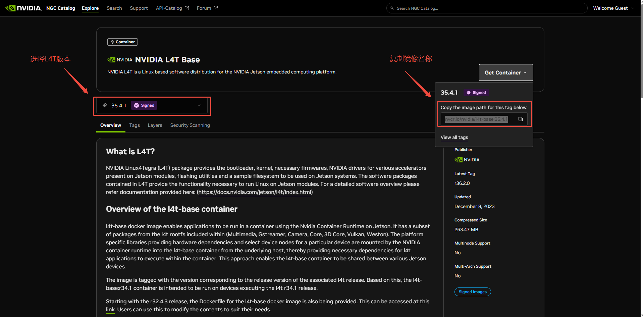
Task: Click the NVIDIA logo in the header
Action: [23, 8]
